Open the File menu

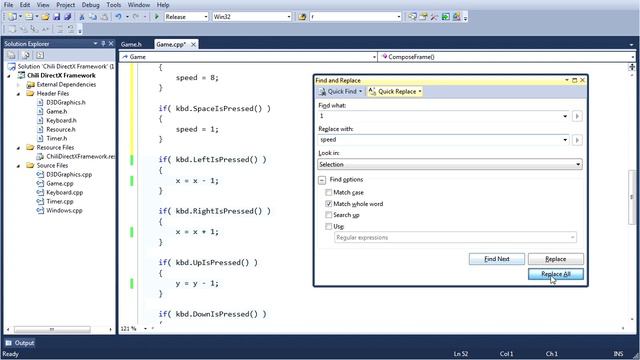point(8,5)
